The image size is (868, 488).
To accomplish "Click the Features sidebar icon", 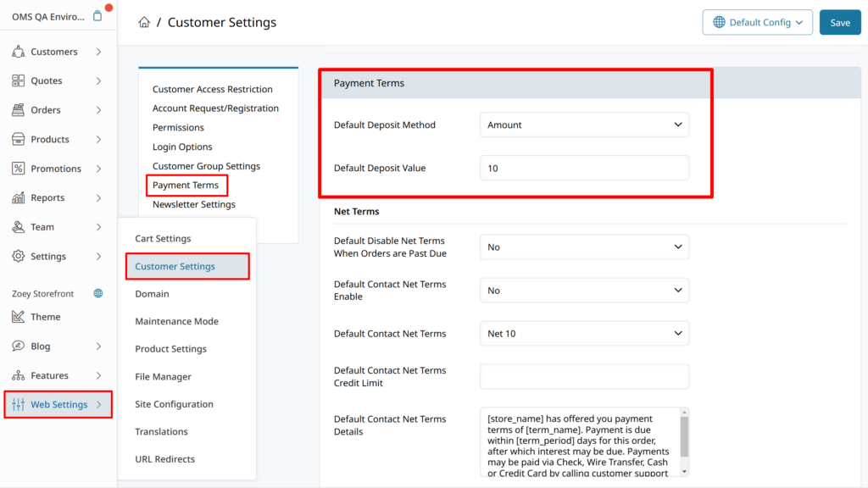I will pyautogui.click(x=19, y=375).
